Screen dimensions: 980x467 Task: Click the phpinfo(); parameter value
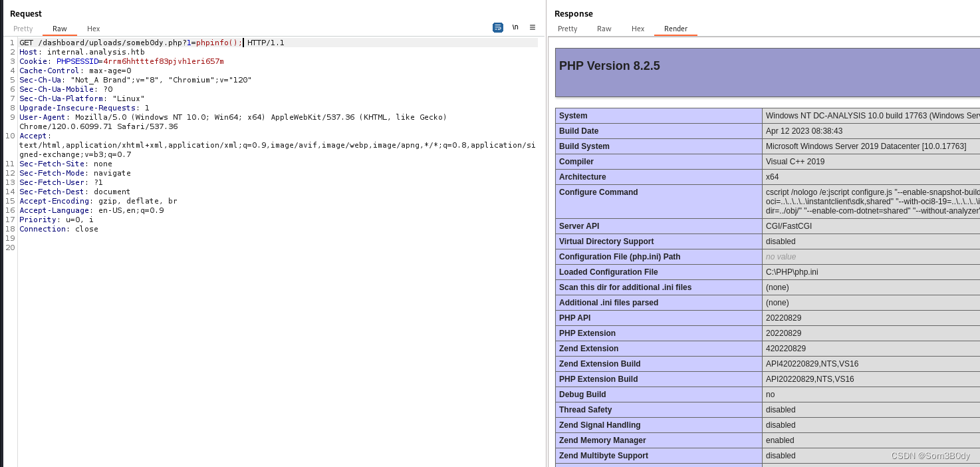click(219, 43)
